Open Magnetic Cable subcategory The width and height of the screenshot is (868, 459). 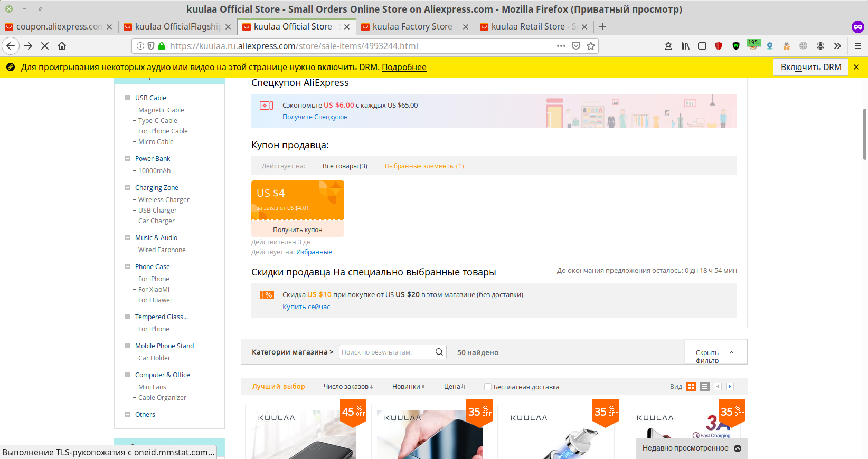click(161, 110)
